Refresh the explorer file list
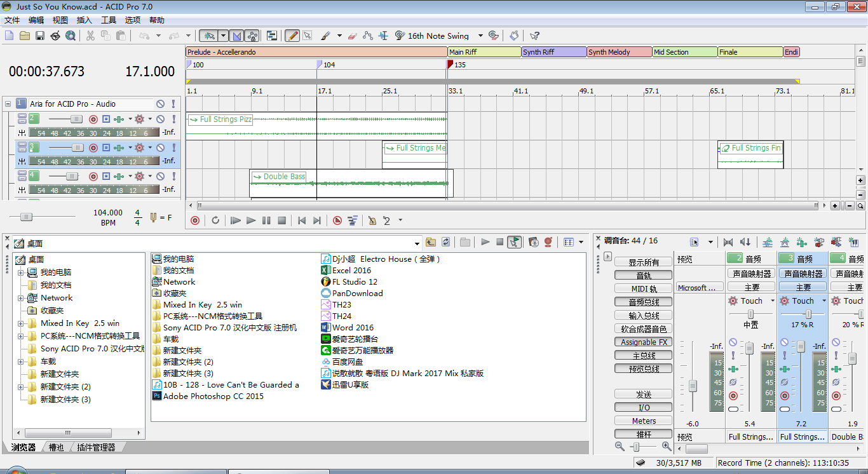This screenshot has height=474, width=868. tap(446, 242)
